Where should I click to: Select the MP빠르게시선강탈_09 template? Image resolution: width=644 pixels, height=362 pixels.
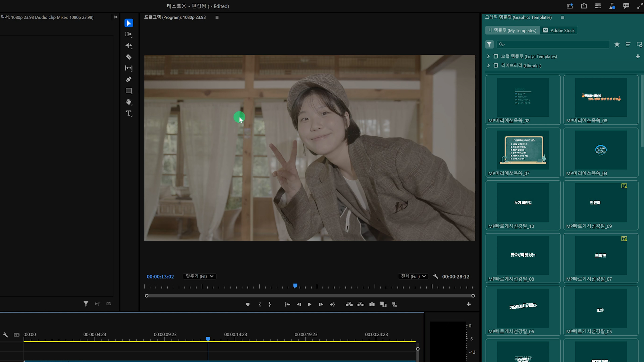601,205
